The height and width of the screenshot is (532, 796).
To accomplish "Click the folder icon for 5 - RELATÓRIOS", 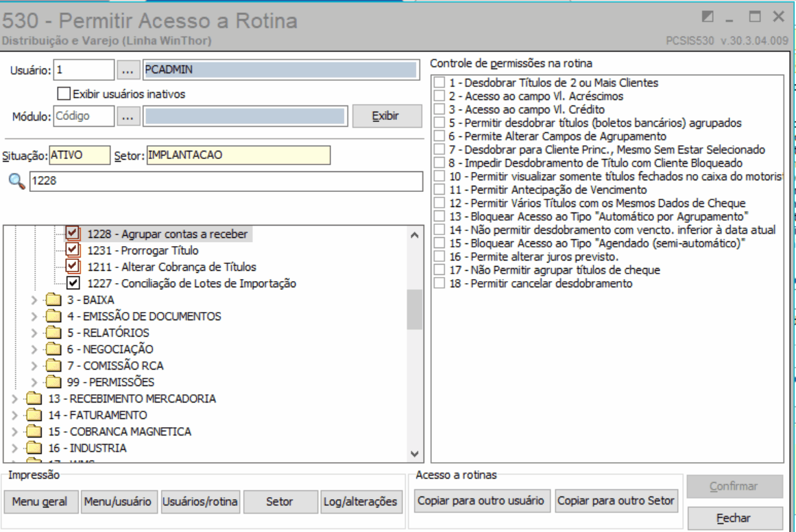I will click(x=53, y=332).
